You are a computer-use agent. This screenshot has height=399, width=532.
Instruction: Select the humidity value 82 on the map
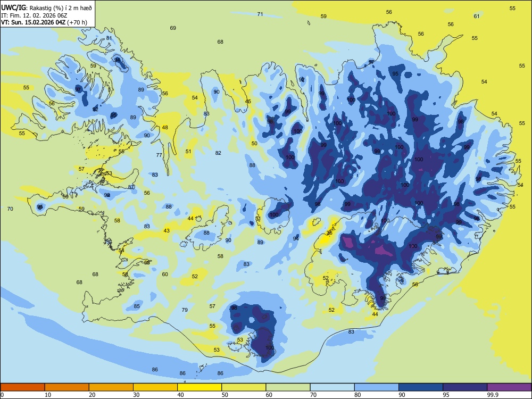218,153
